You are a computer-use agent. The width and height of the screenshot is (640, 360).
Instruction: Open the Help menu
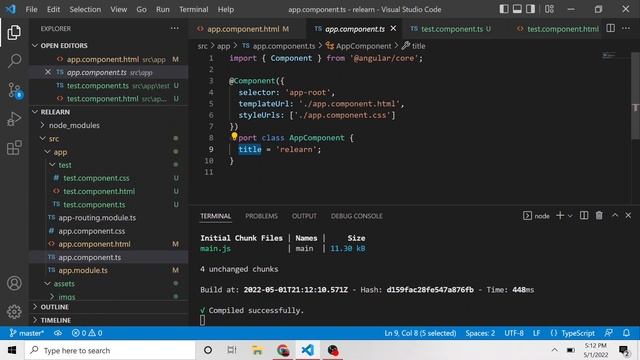coord(226,9)
